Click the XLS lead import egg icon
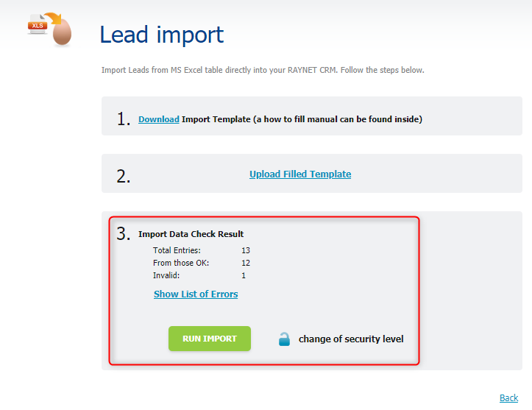 (x=50, y=29)
